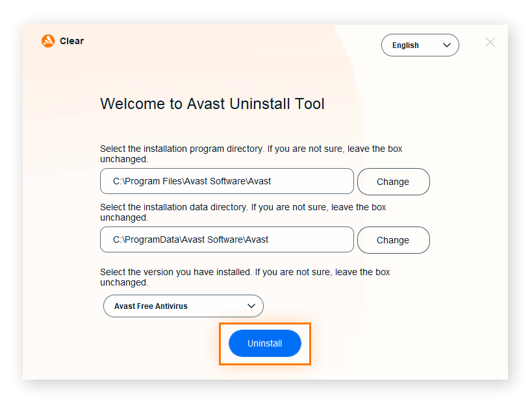Click the close X icon

(490, 42)
